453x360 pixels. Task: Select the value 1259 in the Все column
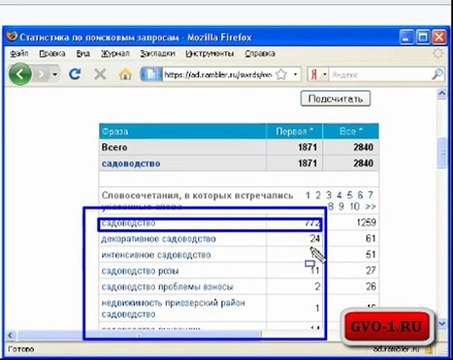point(366,223)
